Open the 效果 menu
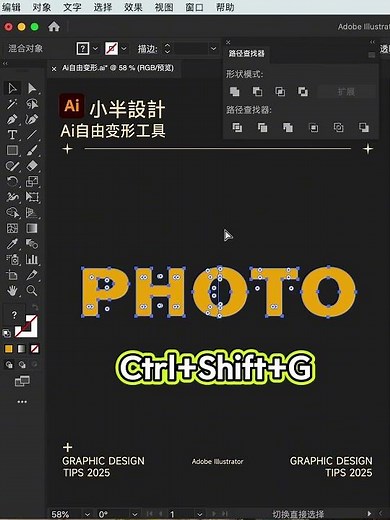390x520 pixels. click(133, 7)
